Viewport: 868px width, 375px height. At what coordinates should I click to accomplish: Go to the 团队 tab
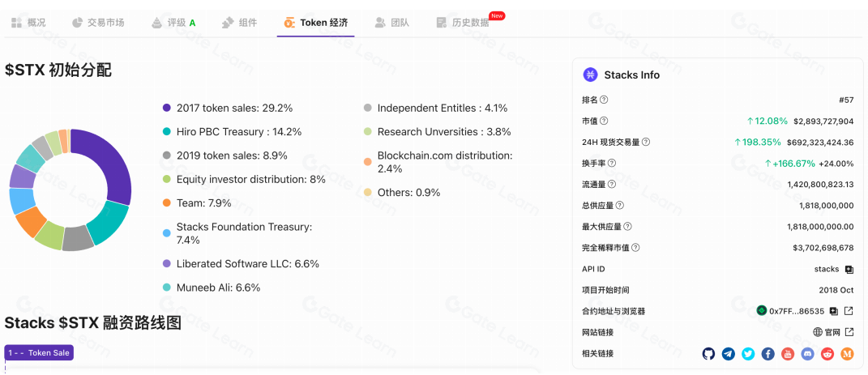coord(391,23)
